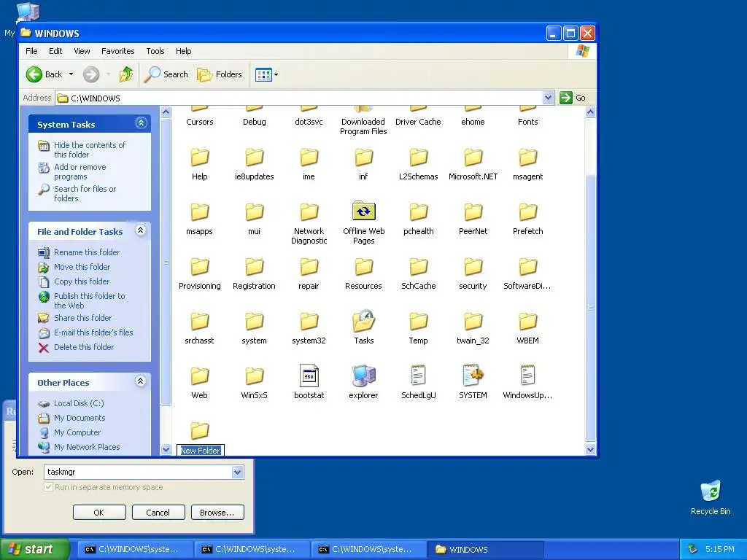This screenshot has height=560, width=747.
Task: Toggle Run in separate memory space checkbox
Action: pos(48,487)
